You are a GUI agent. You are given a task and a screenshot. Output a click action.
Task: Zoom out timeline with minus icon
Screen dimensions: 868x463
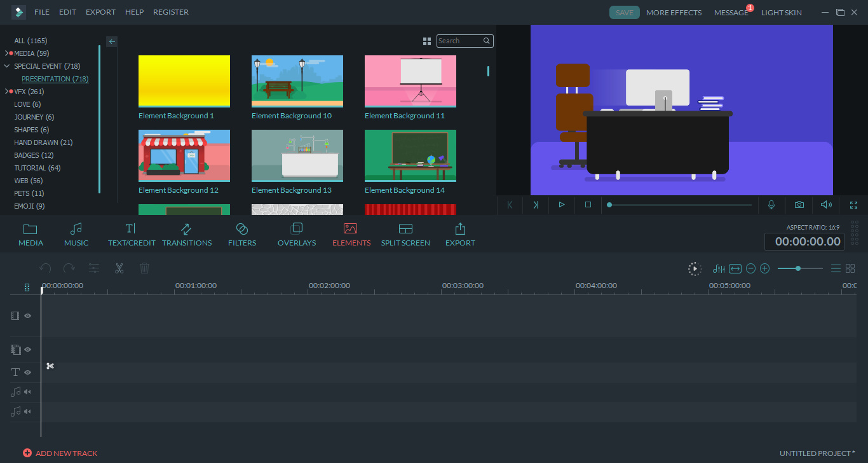coord(750,269)
